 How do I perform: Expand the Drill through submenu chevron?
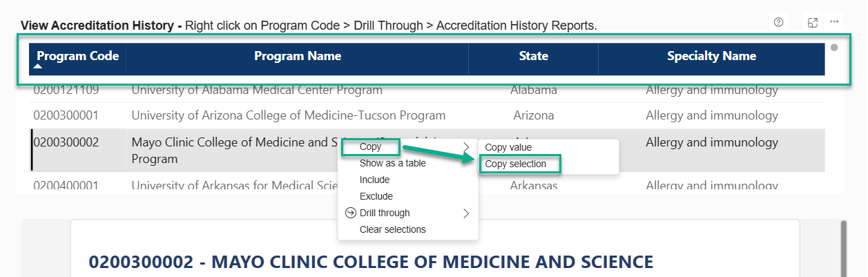coord(466,213)
